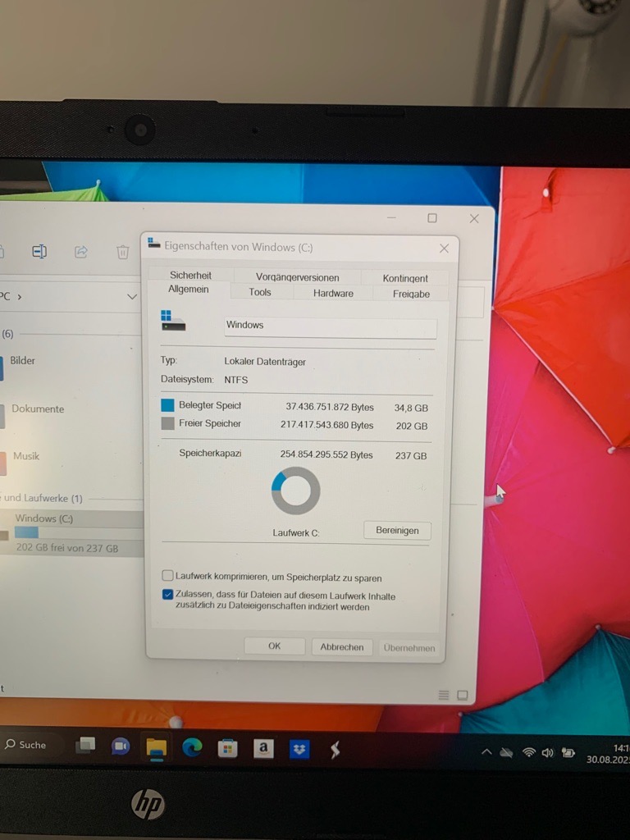Click the Windows (C:) drive usage bar
The width and height of the screenshot is (630, 840).
pos(79,533)
